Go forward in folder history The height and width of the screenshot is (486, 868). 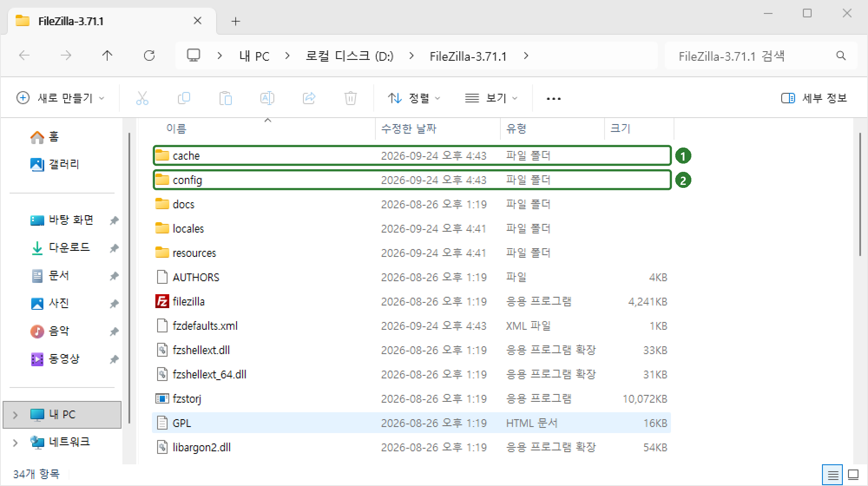point(66,56)
